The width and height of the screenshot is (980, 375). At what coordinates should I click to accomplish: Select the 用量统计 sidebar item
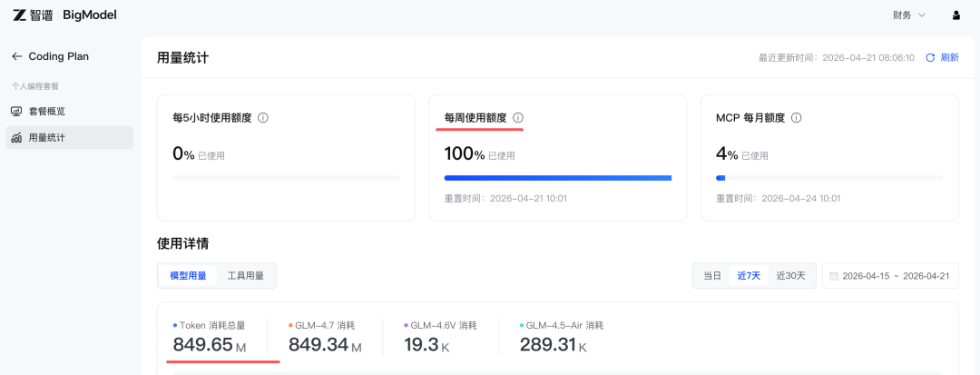(69, 137)
